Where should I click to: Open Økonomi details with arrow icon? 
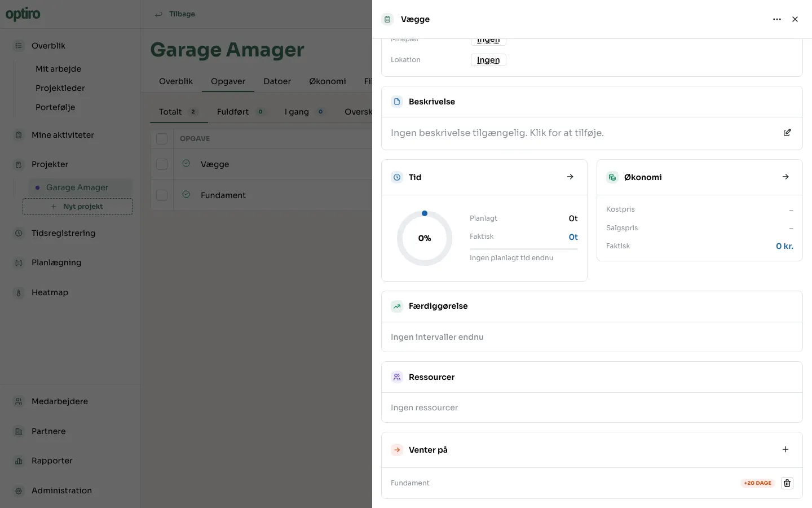(x=785, y=177)
